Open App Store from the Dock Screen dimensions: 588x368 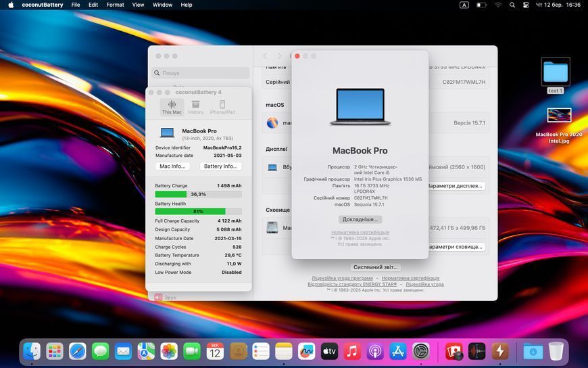[x=398, y=352]
